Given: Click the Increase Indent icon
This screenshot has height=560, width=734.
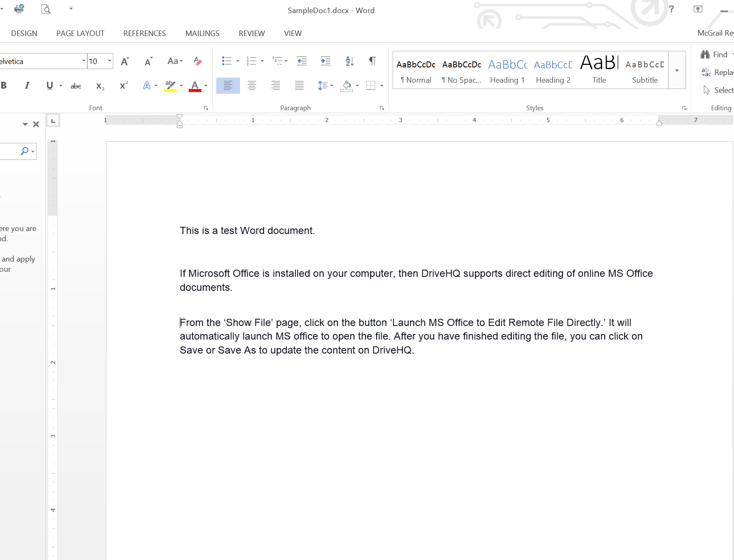Looking at the screenshot, I should tap(325, 61).
